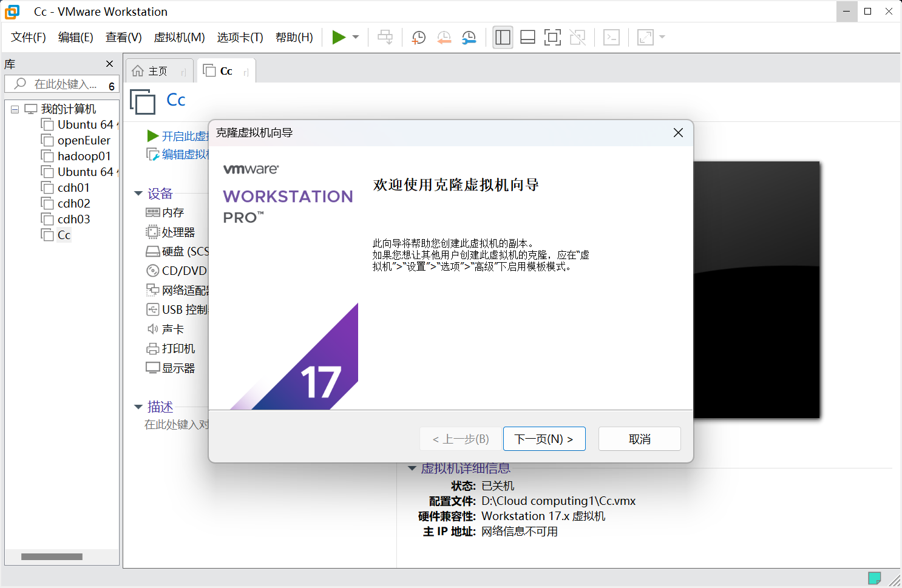The height and width of the screenshot is (588, 902).
Task: Enter full screen mode via toolbar icon
Action: click(x=552, y=38)
